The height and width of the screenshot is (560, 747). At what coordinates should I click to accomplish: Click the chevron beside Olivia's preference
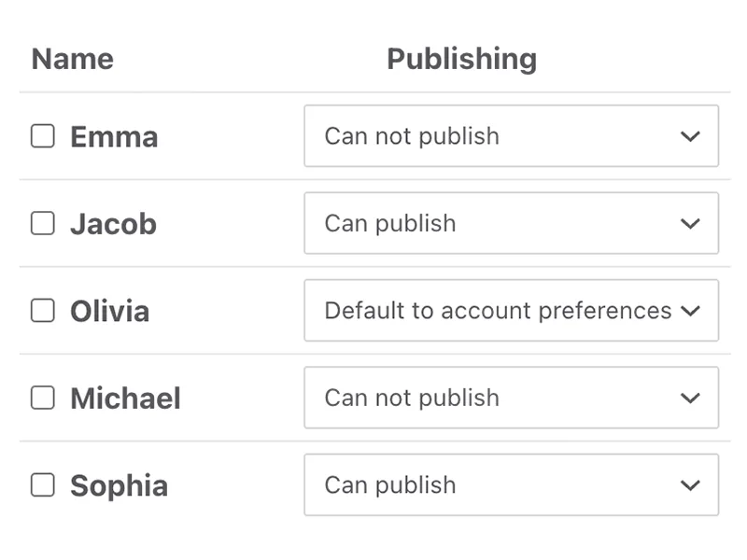coord(692,311)
